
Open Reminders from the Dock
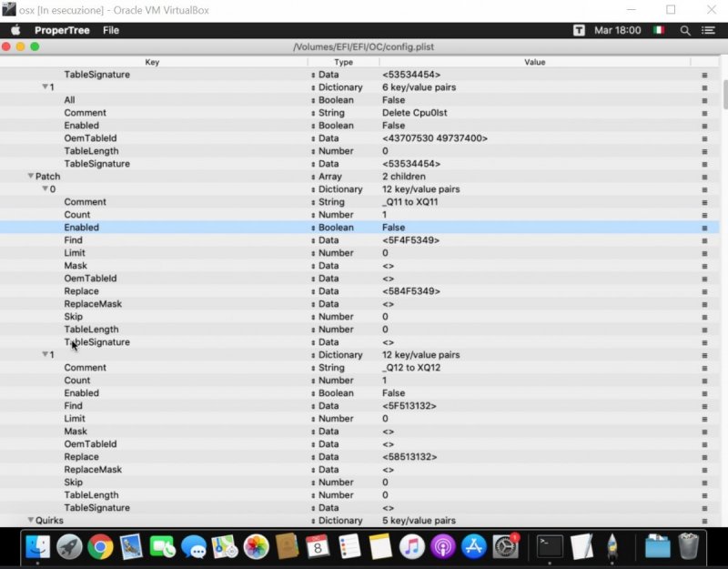tap(349, 547)
